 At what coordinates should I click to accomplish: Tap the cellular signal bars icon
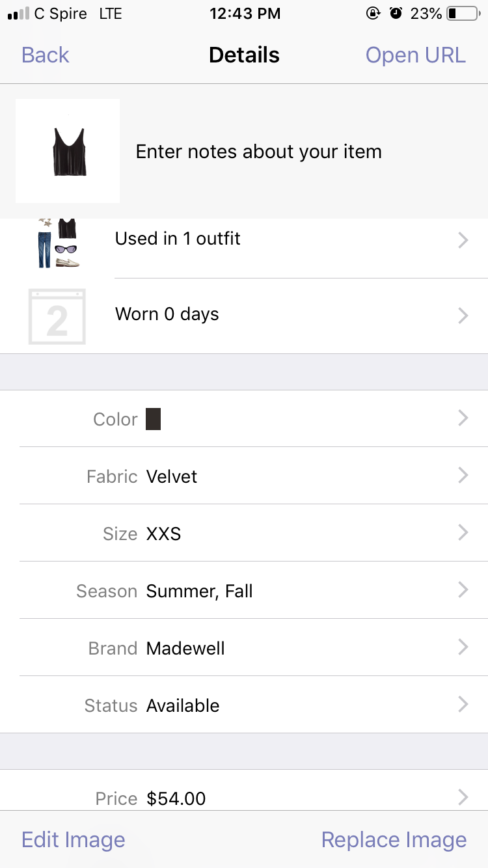pos(18,14)
